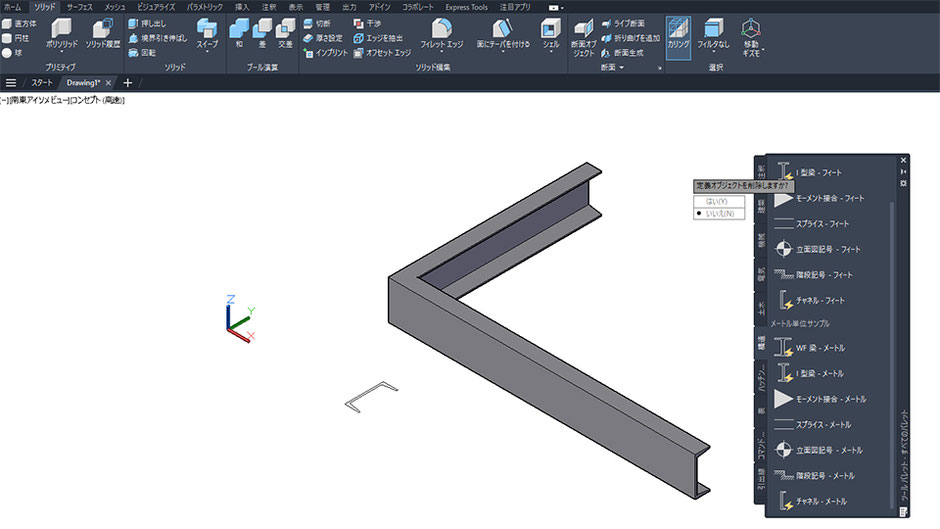Switch to the メッシュ ribbon tab
Screen dimensions: 940x529
point(115,7)
